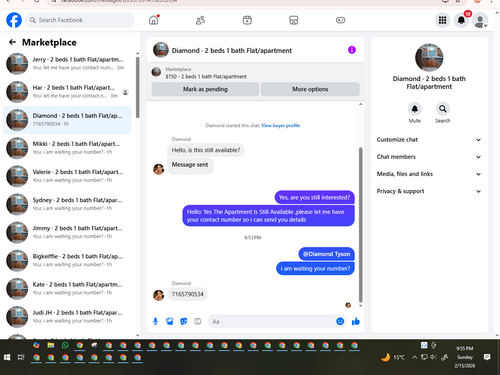The width and height of the screenshot is (500, 375).
Task: Open WhatsApp from the taskbar
Action: point(65,345)
